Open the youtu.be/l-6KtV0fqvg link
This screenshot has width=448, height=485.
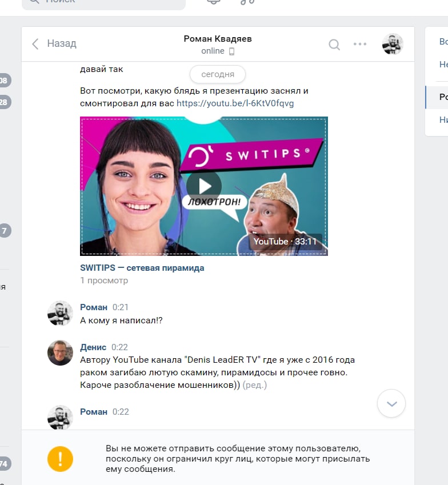coord(235,103)
